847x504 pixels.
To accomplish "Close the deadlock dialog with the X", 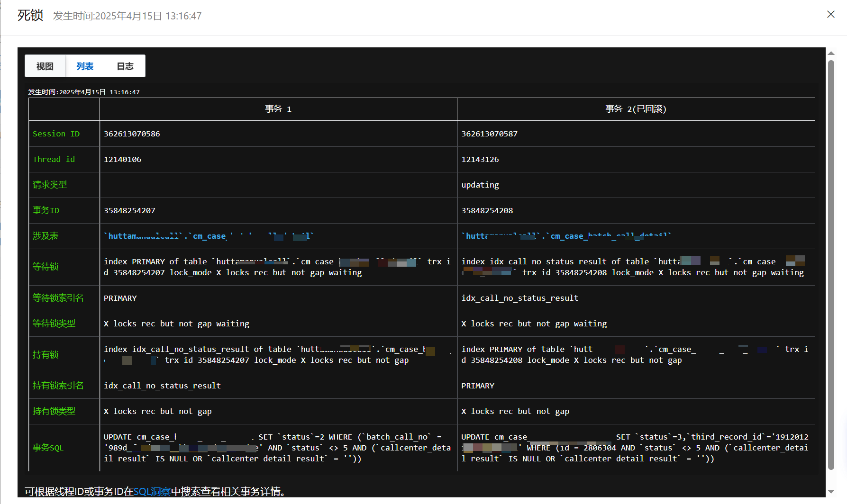I will tap(830, 14).
